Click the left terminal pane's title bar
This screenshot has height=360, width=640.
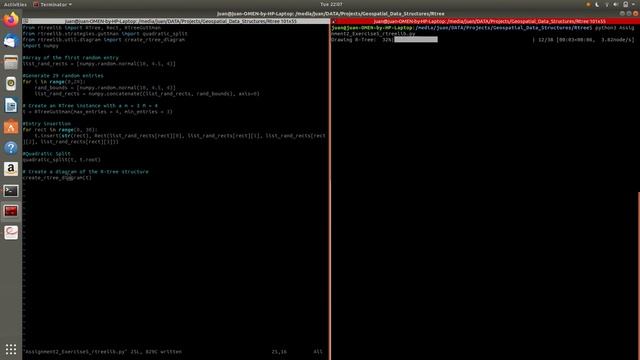pyautogui.click(x=176, y=21)
